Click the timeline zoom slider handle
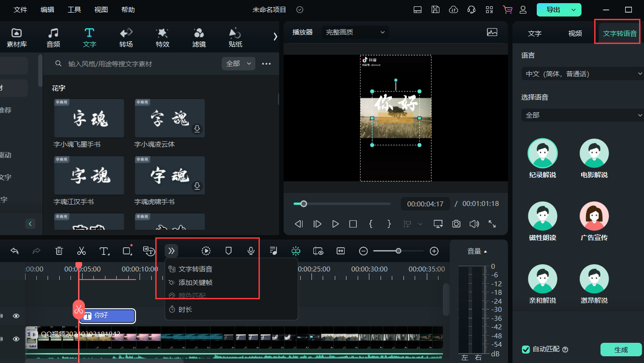This screenshot has width=644, height=363. click(x=398, y=251)
